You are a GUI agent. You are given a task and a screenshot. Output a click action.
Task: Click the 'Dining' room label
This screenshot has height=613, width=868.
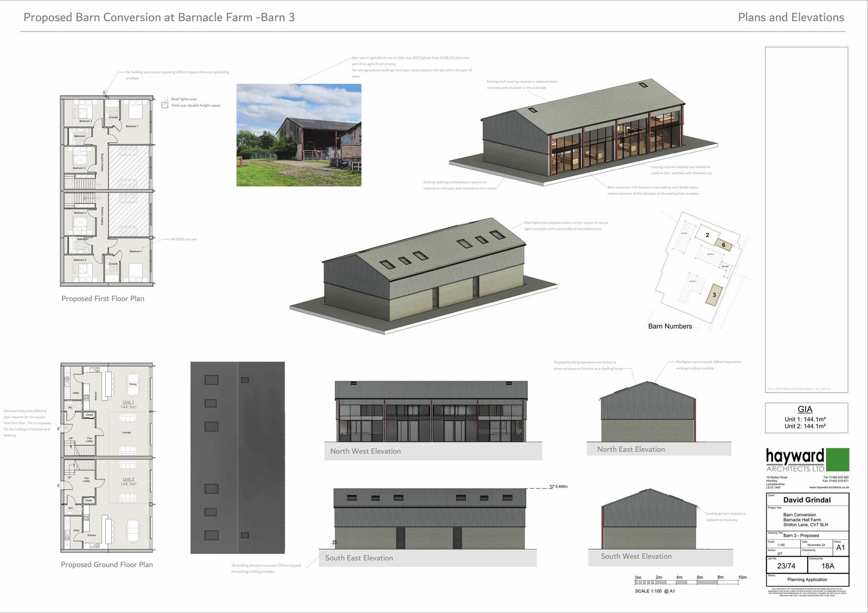click(133, 384)
